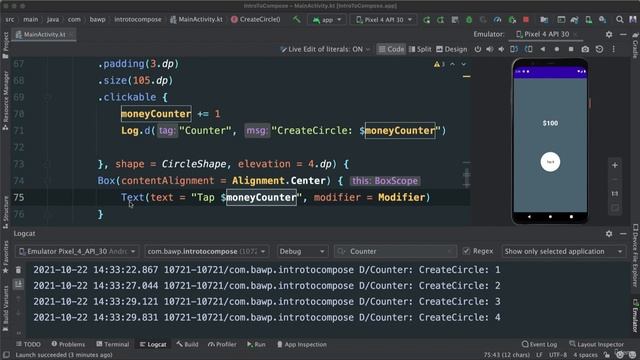Screen dimensions: 640x360
Task: Select Pixel 4 API 30 emulator tab
Action: click(546, 34)
